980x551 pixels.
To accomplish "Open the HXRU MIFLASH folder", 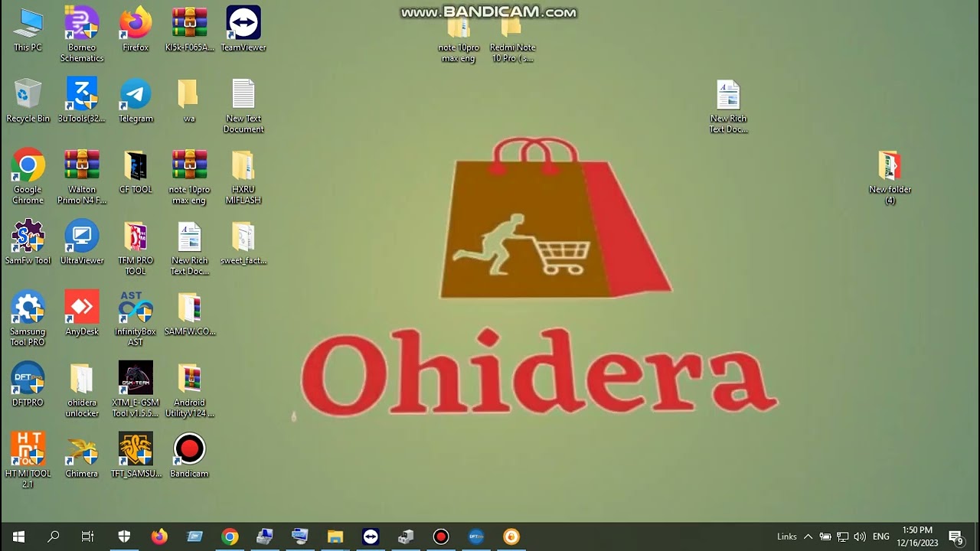I will [243, 177].
